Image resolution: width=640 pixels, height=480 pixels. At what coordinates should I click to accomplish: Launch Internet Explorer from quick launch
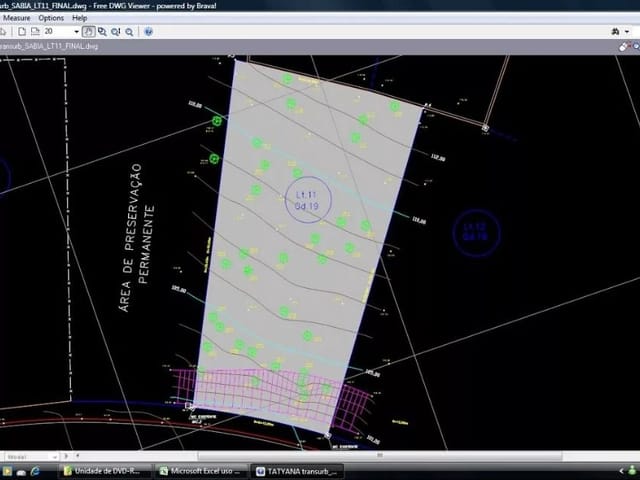pos(36,471)
